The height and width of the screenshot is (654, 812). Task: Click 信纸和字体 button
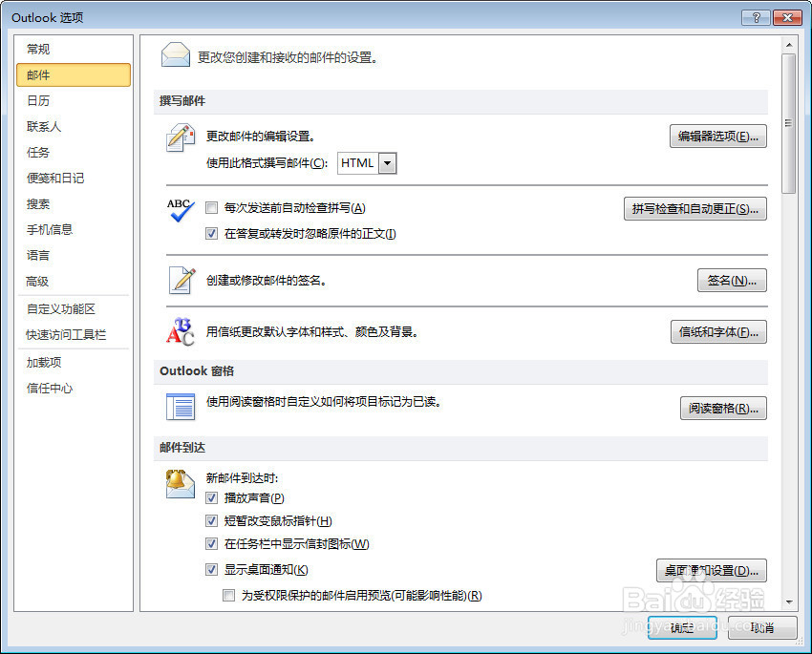tap(718, 331)
